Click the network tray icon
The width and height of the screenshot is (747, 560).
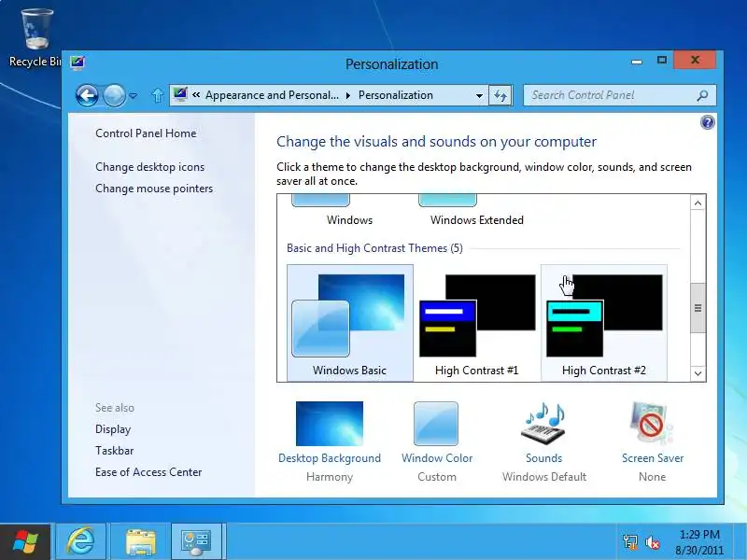pos(629,542)
